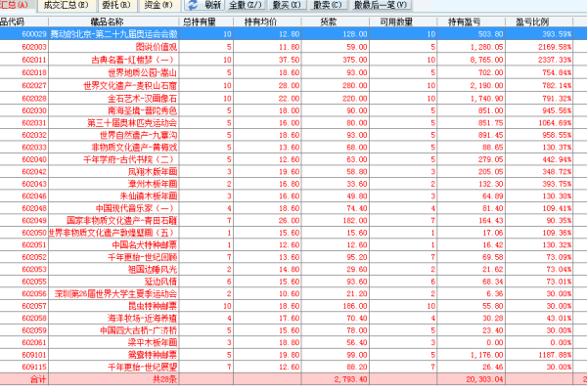Viewport: 587px width, 392px height.
Task: Click profit ratio 1187.88%
Action: pos(555,355)
